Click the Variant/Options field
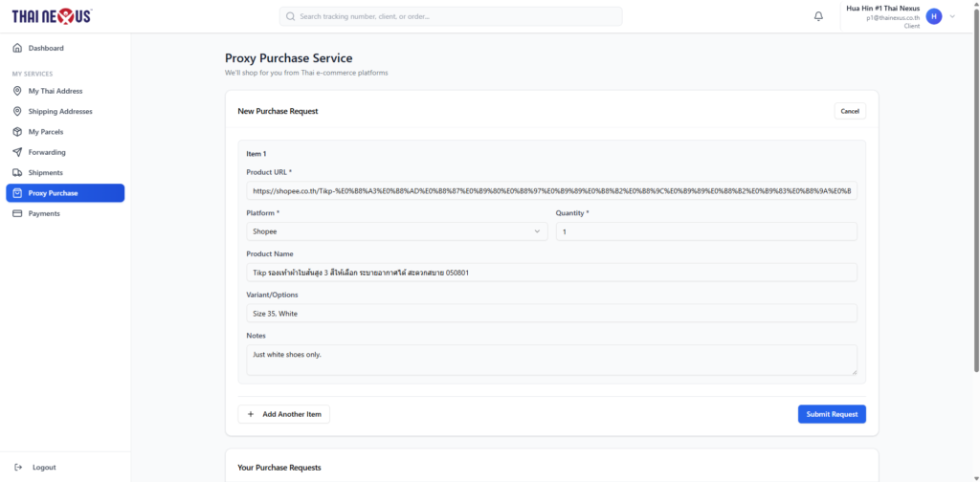This screenshot has width=980, height=482. (x=552, y=314)
